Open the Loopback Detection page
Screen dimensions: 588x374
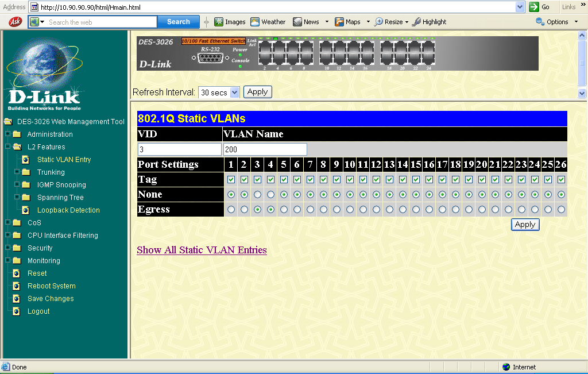(x=69, y=210)
